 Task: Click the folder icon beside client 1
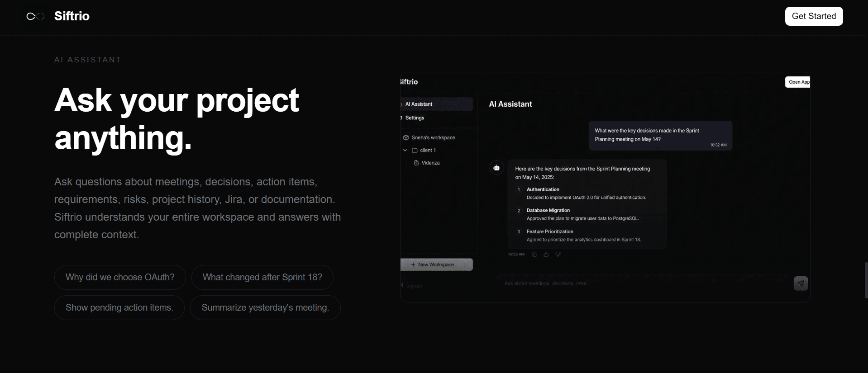click(x=415, y=150)
